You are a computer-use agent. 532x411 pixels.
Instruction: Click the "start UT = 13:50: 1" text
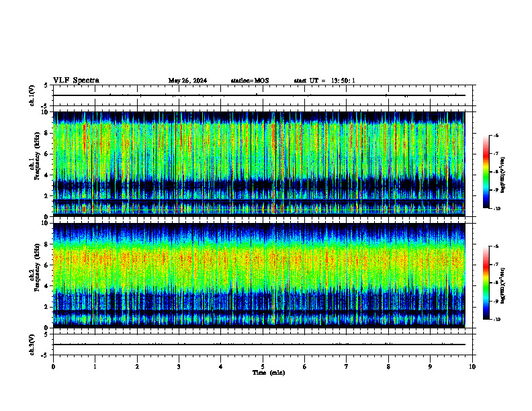pos(324,81)
